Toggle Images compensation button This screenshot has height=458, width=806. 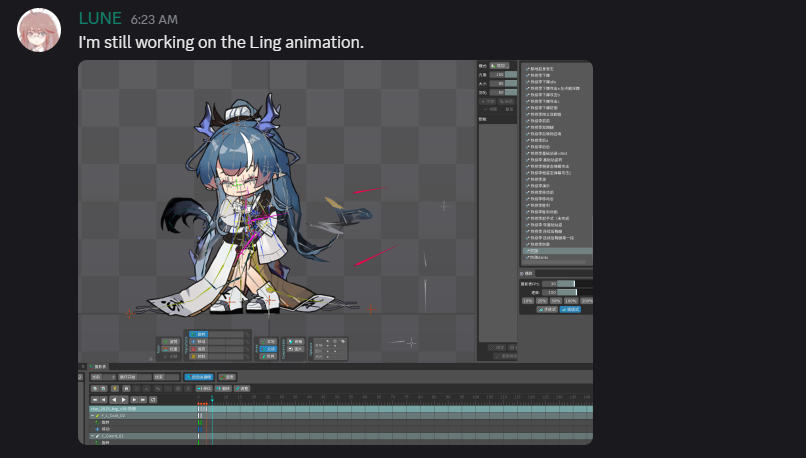296,349
